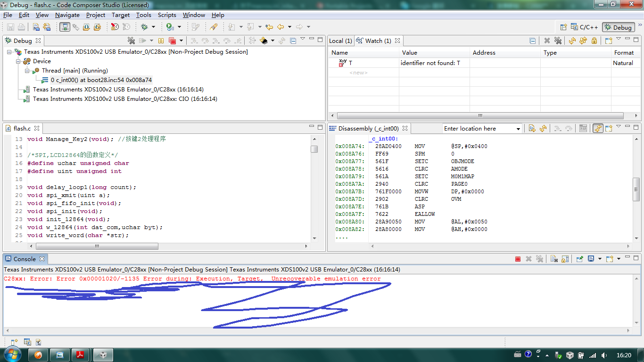
Task: Click the Value column header in Watch view
Action: pos(434,53)
